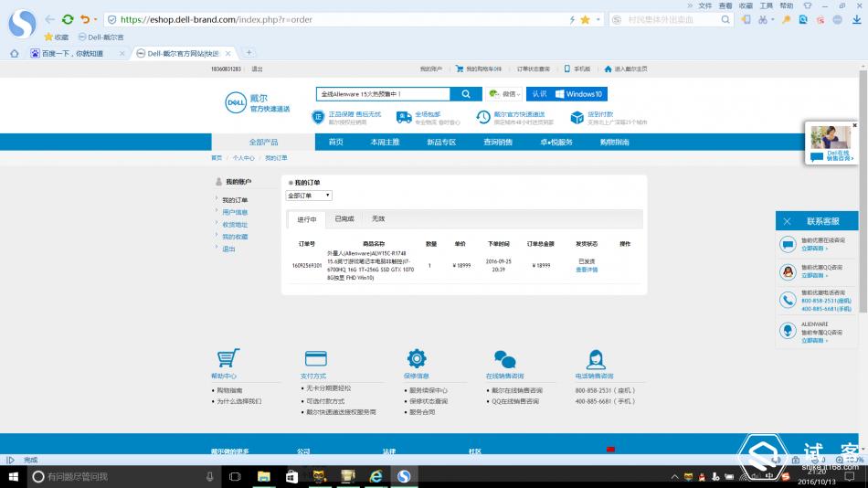
Task: Click 查看详情 link for the order
Action: click(587, 270)
